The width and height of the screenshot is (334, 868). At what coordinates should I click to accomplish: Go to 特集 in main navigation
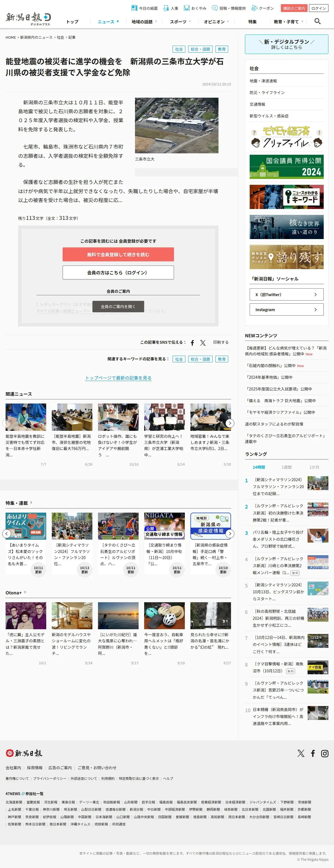pos(252,21)
